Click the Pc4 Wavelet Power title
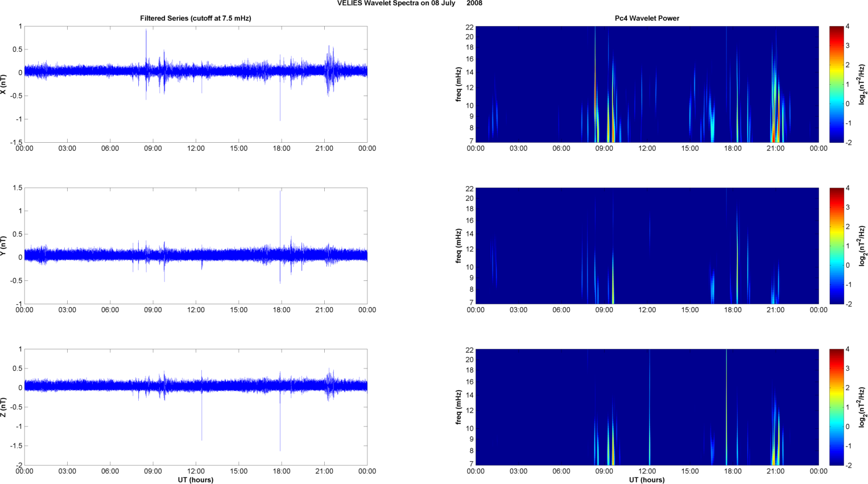Screen dimensions: 868x484 click(647, 18)
